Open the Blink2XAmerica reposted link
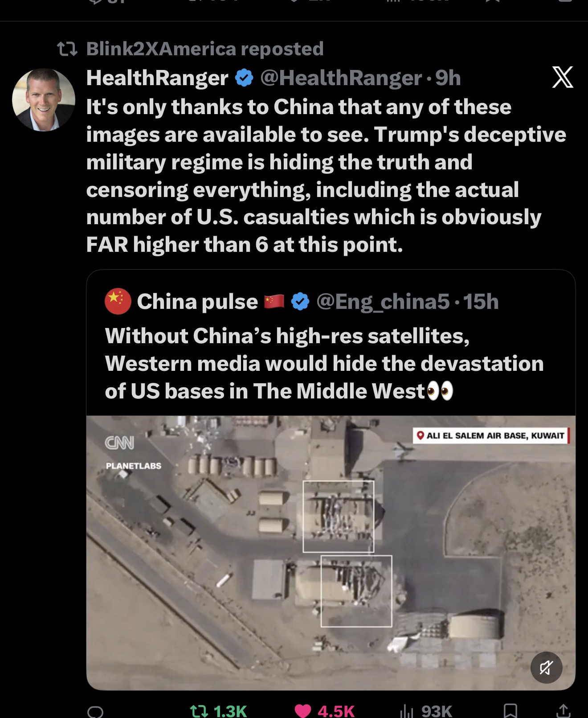The image size is (588, 718). 205,49
